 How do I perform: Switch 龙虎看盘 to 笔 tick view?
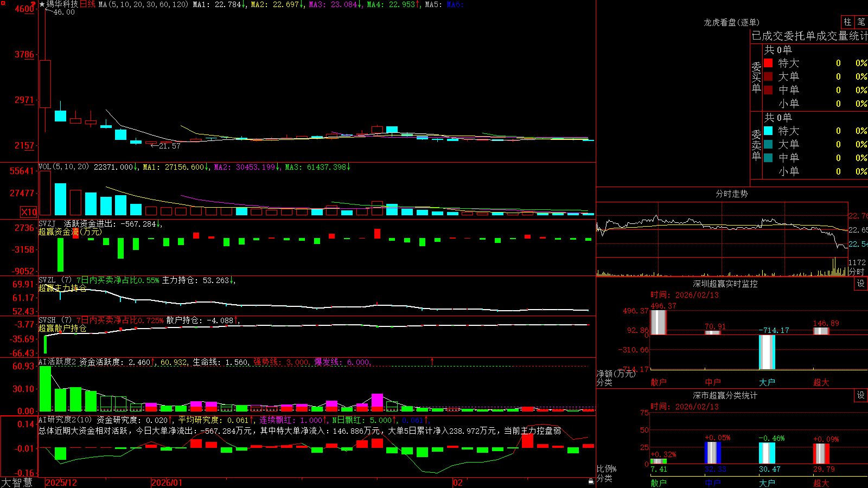coord(861,22)
